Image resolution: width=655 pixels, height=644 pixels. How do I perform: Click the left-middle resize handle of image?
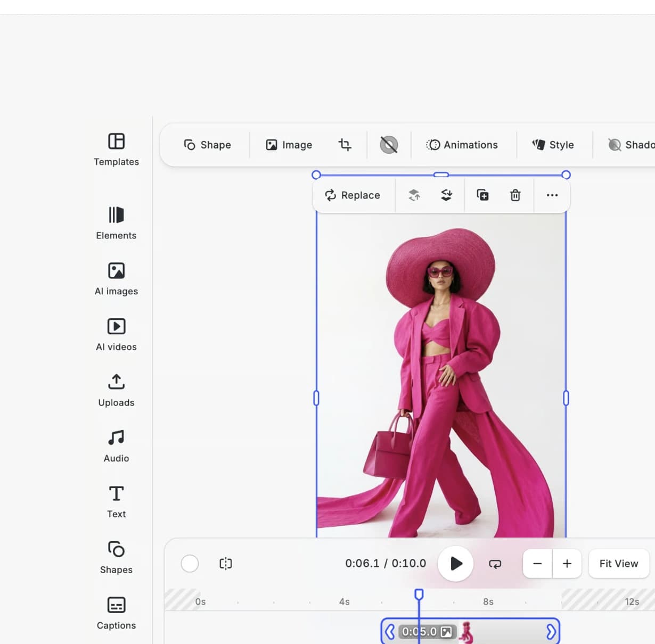click(x=316, y=398)
